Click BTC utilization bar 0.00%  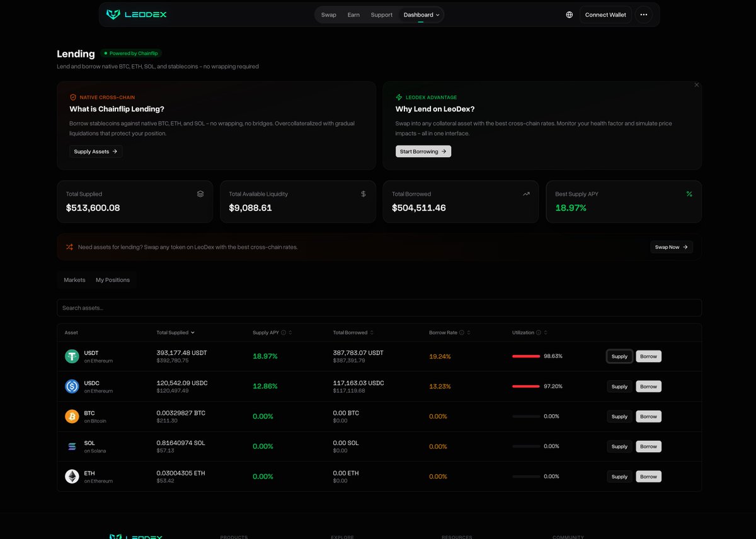[526, 416]
